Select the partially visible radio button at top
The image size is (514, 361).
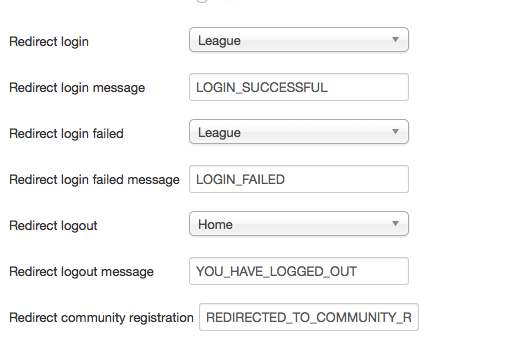(202, 1)
